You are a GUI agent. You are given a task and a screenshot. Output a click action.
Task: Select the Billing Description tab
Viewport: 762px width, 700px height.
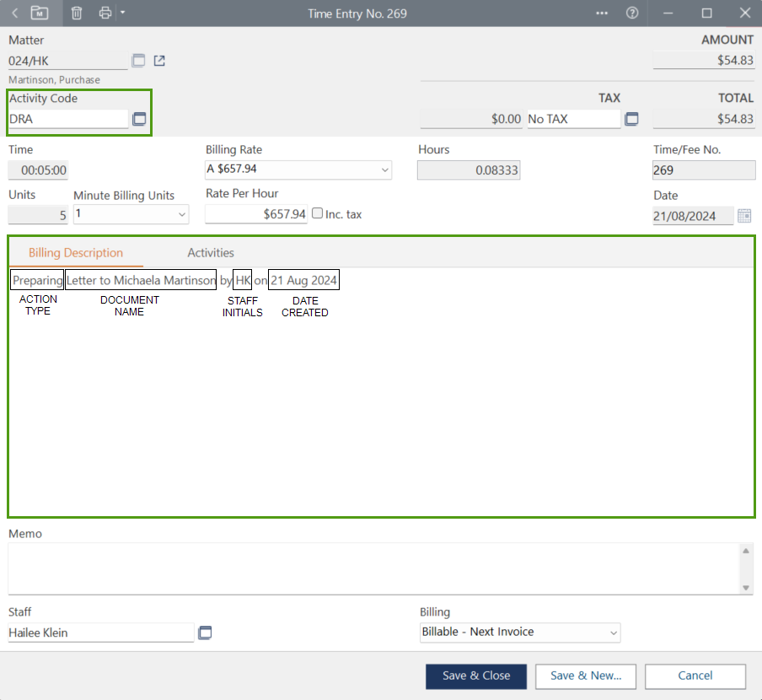(76, 253)
